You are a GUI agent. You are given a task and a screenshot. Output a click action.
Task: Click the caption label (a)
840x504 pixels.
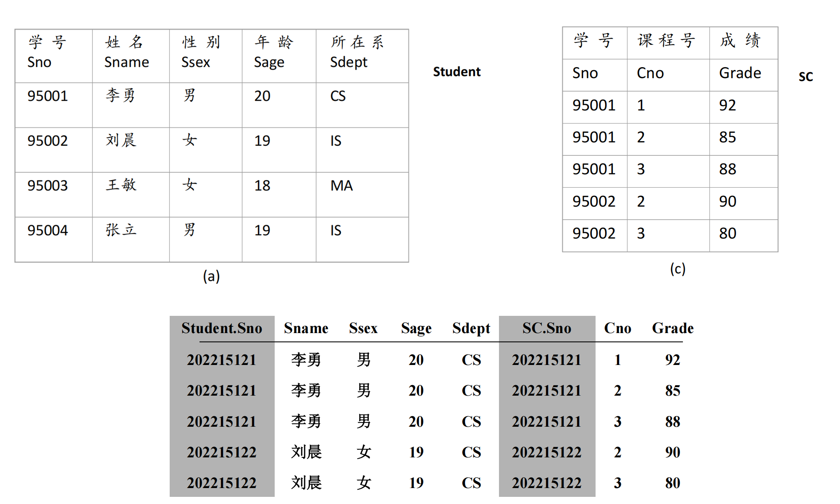(211, 276)
